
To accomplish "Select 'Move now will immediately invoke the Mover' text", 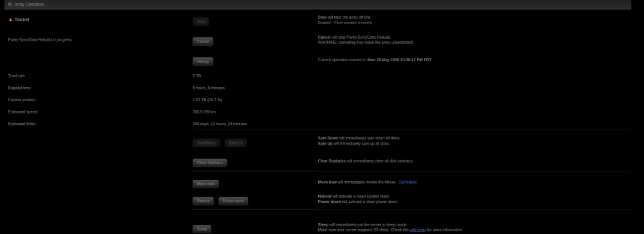I will (x=357, y=182).
